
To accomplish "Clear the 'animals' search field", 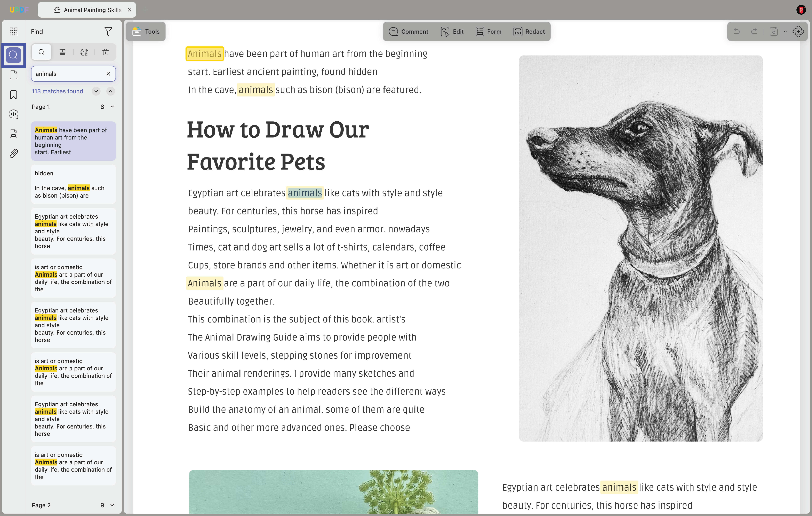I will (x=108, y=74).
